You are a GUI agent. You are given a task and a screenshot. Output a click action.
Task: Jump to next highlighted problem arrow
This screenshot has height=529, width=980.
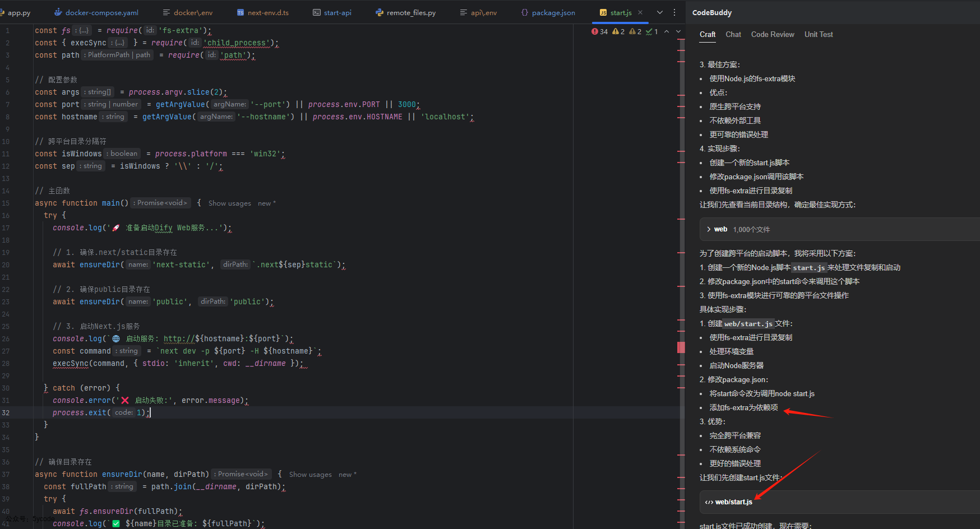coord(678,32)
